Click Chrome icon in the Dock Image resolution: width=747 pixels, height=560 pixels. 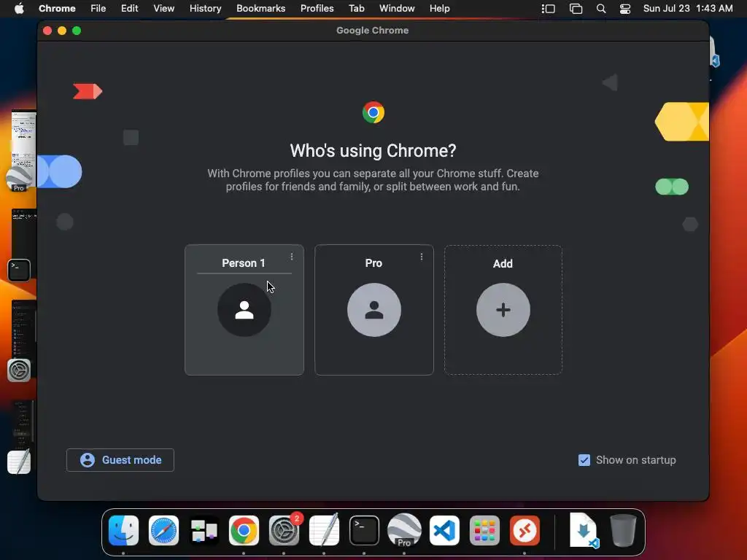tap(244, 531)
